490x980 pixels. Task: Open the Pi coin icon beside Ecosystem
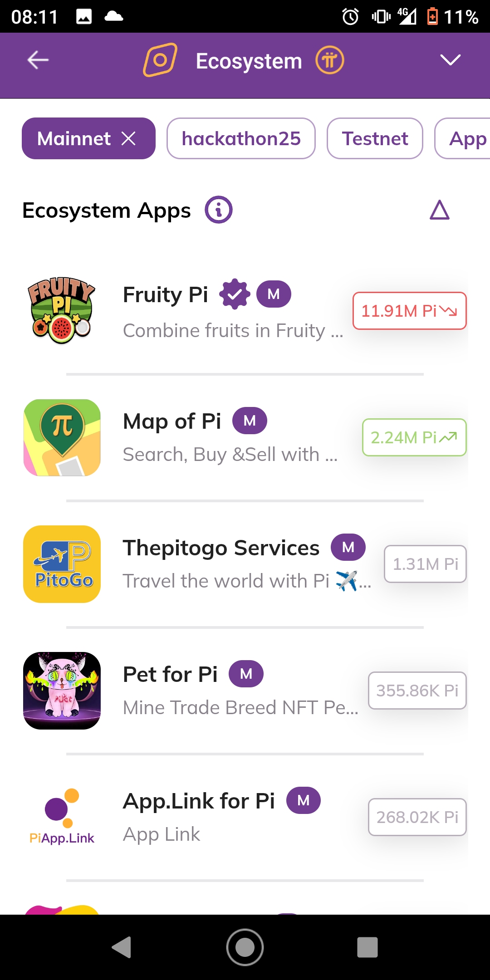[330, 60]
